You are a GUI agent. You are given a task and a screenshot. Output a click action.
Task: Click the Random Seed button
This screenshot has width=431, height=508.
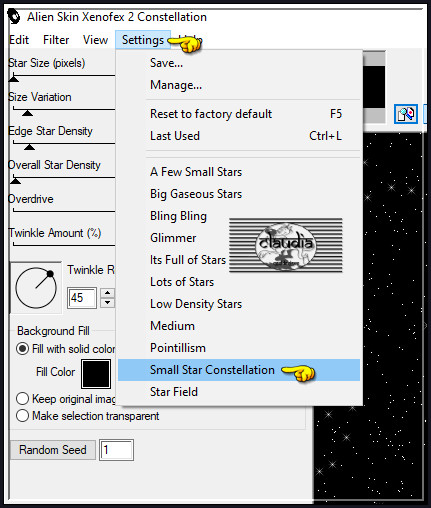53,450
